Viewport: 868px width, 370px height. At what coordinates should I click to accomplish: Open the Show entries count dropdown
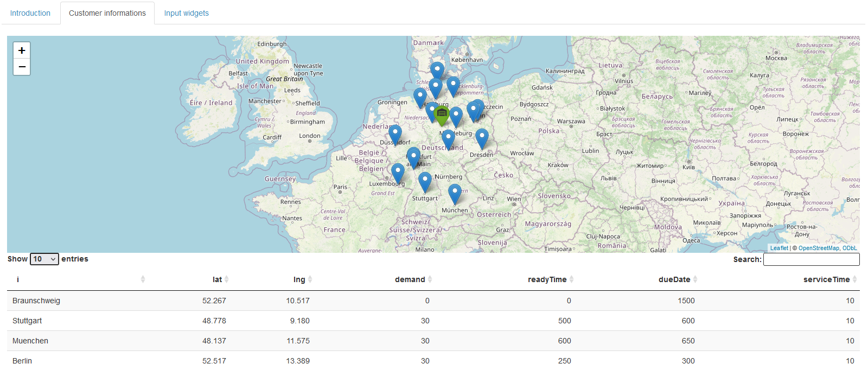tap(44, 259)
